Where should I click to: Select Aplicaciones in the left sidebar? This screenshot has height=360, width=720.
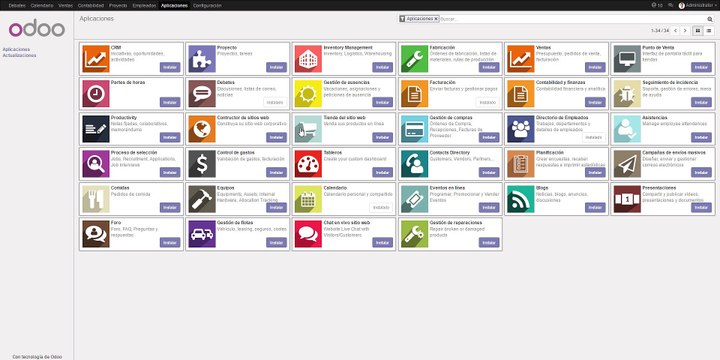point(16,50)
